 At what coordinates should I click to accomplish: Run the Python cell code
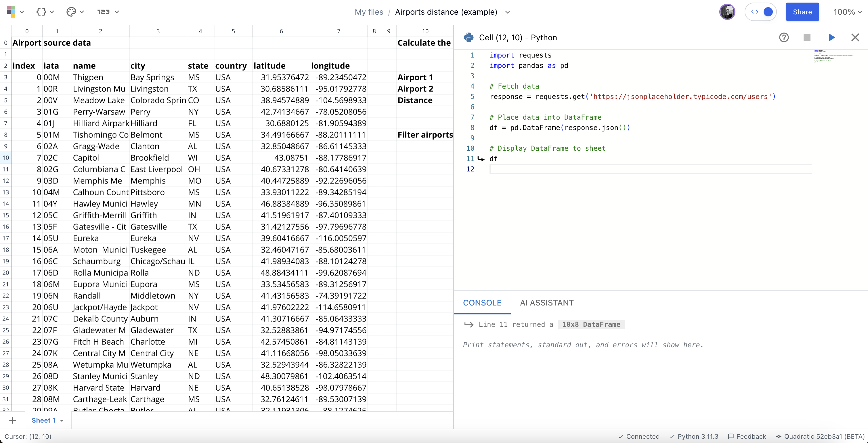(x=831, y=37)
